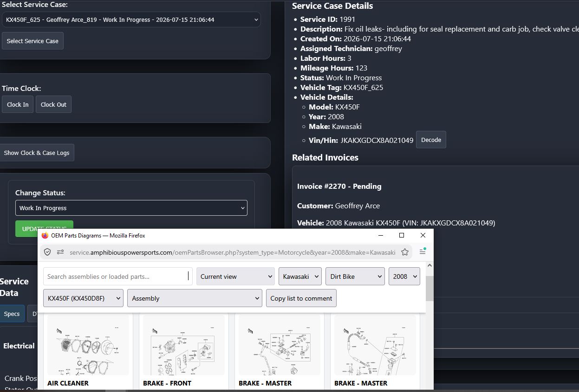Image resolution: width=579 pixels, height=392 pixels.
Task: Open the Change Status dropdown
Action: pyautogui.click(x=131, y=208)
